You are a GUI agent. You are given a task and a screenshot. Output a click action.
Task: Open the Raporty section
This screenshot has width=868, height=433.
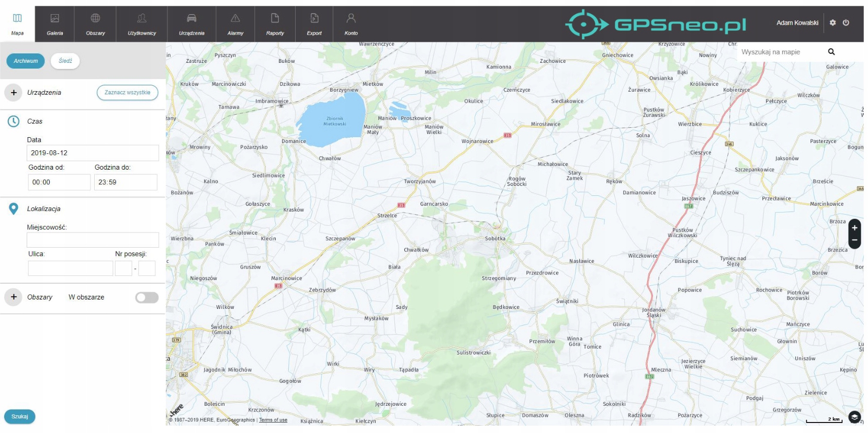[275, 24]
